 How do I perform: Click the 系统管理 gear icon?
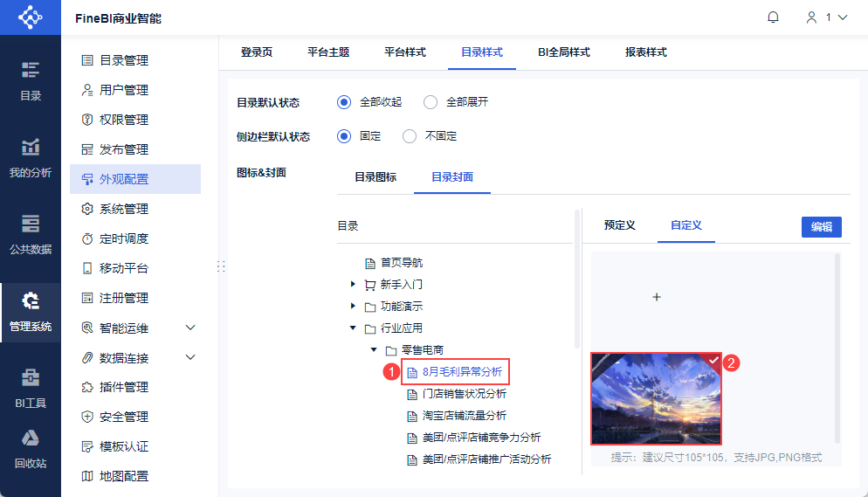(x=87, y=209)
